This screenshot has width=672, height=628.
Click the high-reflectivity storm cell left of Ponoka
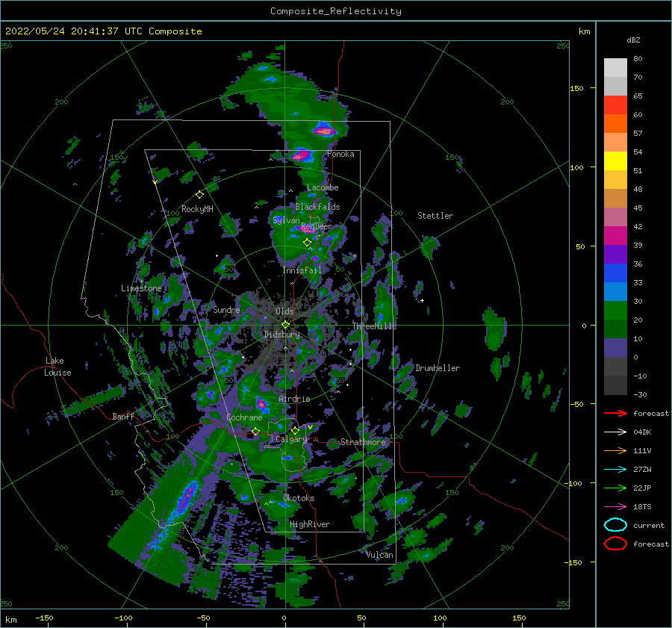click(302, 155)
